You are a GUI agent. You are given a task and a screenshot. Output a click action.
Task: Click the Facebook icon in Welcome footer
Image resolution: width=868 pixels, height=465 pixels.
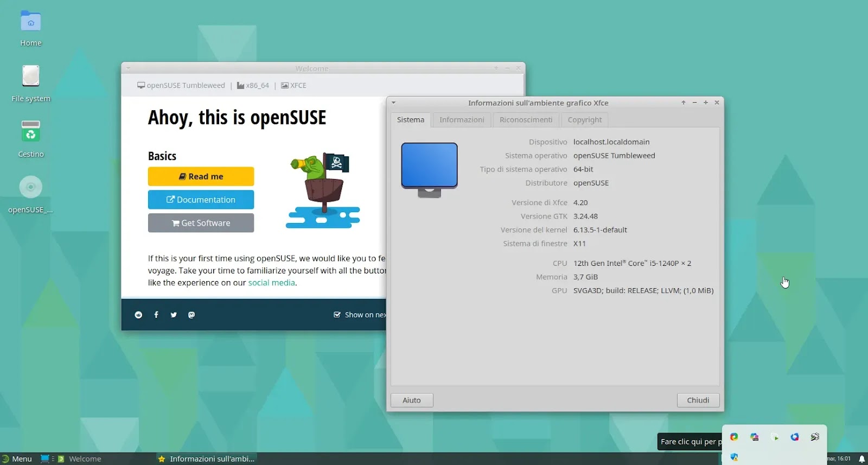tap(156, 315)
